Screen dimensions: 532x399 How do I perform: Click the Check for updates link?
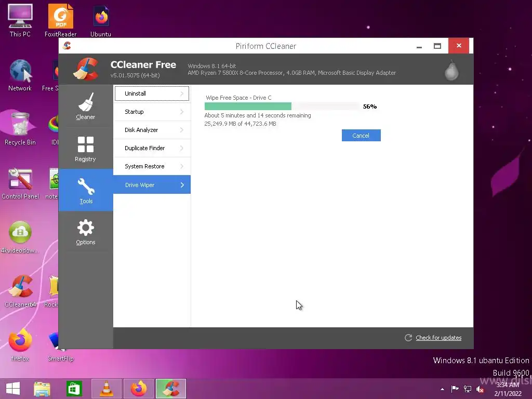click(x=438, y=338)
